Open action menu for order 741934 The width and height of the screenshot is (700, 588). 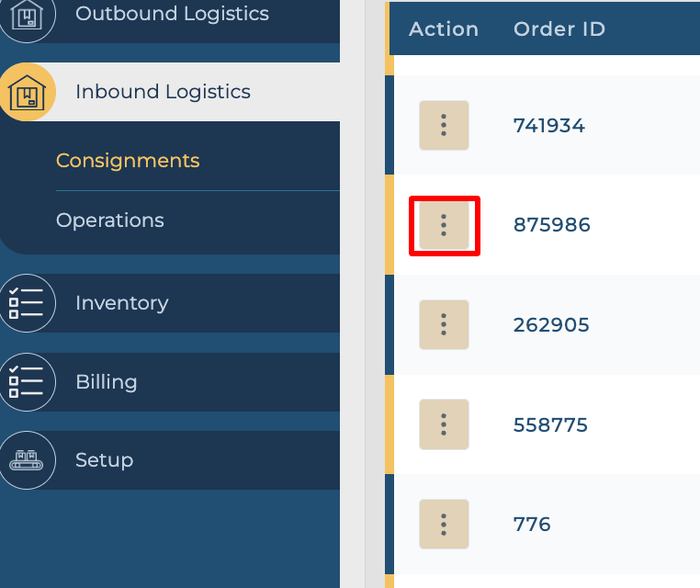coord(444,125)
